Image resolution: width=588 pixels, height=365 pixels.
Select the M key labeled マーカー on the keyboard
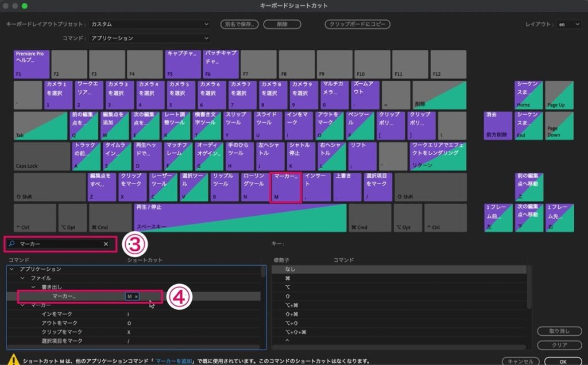click(285, 187)
